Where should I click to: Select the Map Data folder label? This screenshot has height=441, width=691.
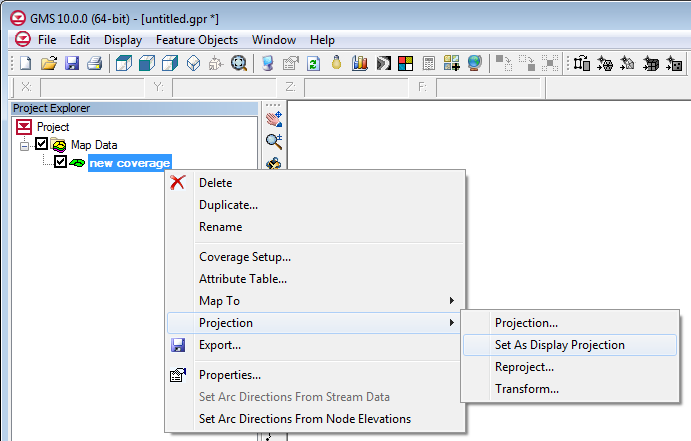coord(94,145)
